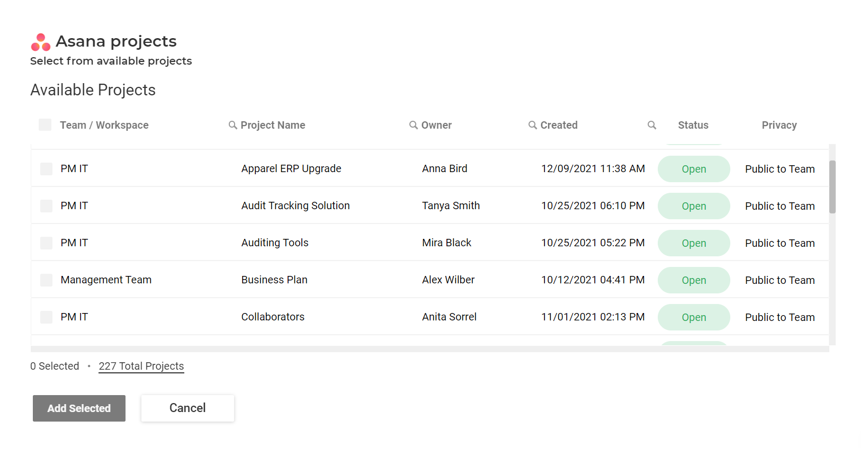Click the Privacy column header
This screenshot has width=868, height=456.
pos(779,125)
